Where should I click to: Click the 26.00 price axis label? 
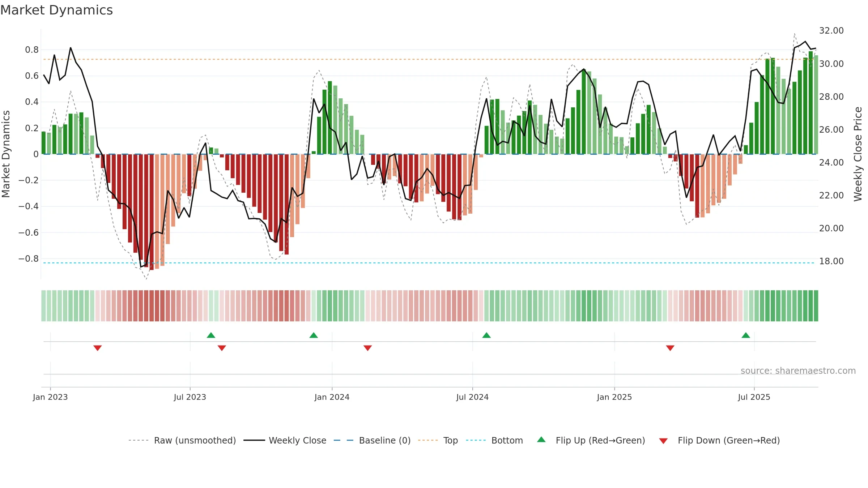tap(831, 130)
